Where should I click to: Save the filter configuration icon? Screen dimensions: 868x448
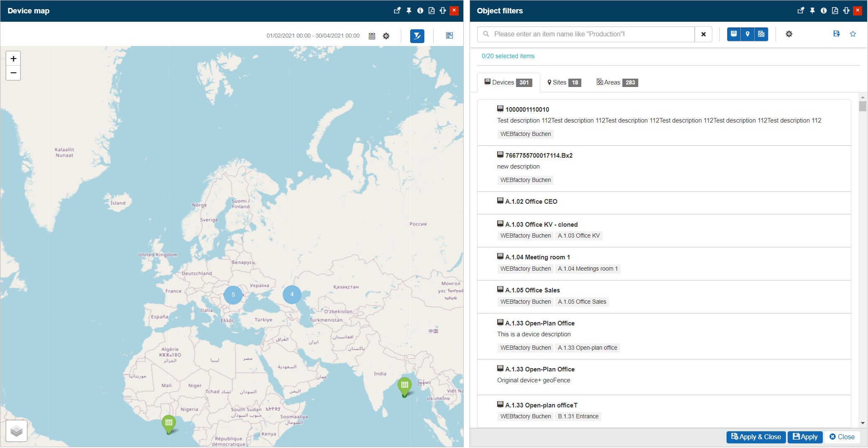(836, 34)
